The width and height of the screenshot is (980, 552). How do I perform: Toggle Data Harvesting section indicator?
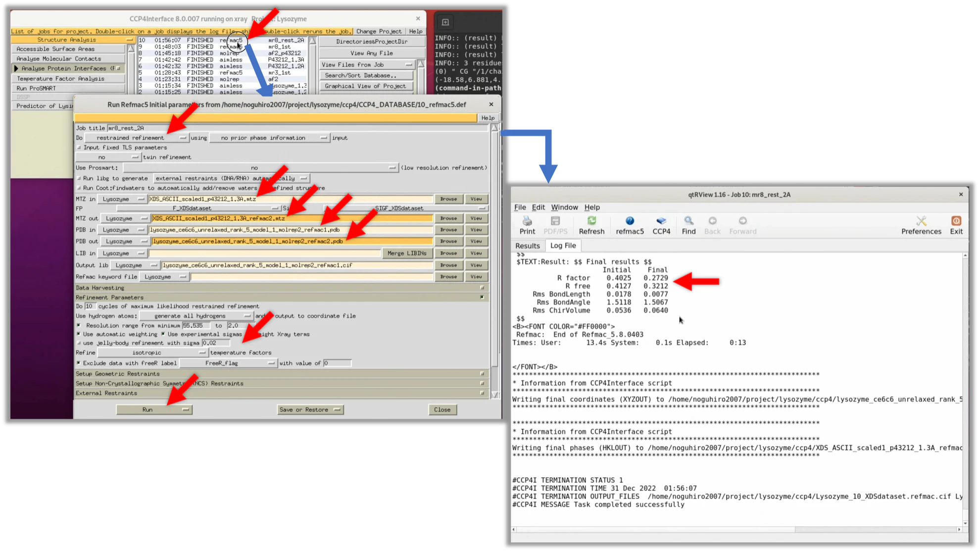[482, 288]
